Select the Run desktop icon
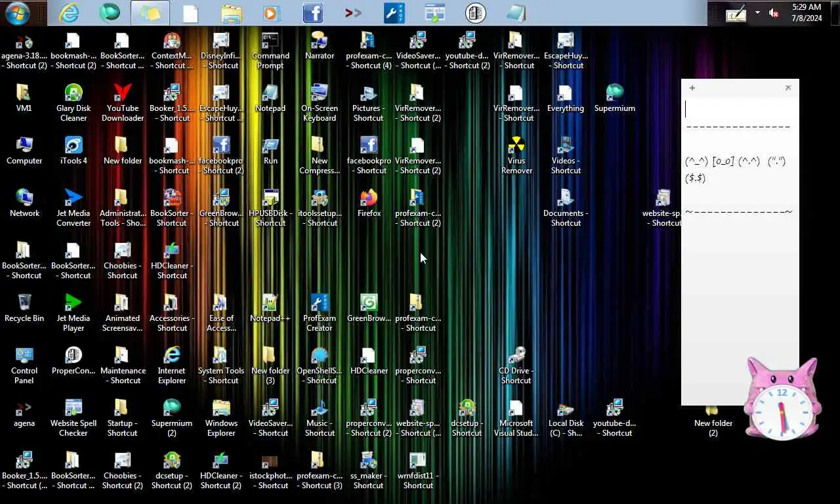The height and width of the screenshot is (504, 840). click(270, 151)
